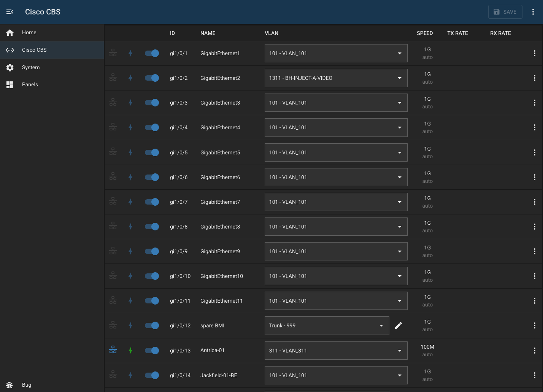Click the SAVE button

505,12
